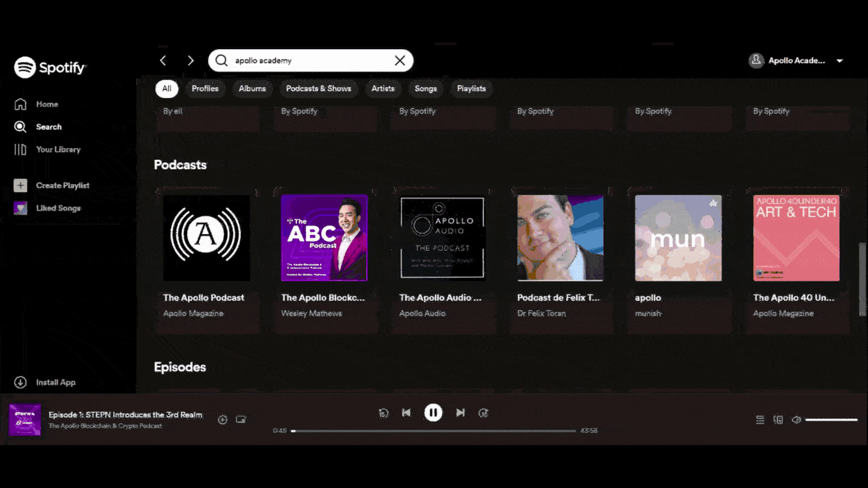Open now playing episode title link
Viewport: 868px width, 488px height.
[x=125, y=415]
